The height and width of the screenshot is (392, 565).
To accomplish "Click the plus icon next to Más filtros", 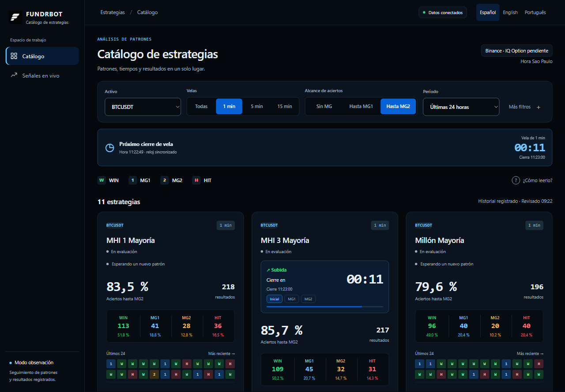I will pyautogui.click(x=538, y=107).
